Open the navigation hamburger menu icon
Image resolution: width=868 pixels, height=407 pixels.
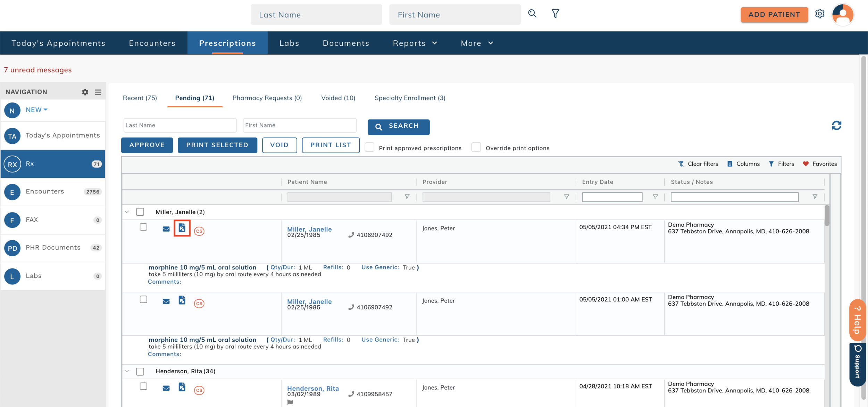(x=98, y=92)
